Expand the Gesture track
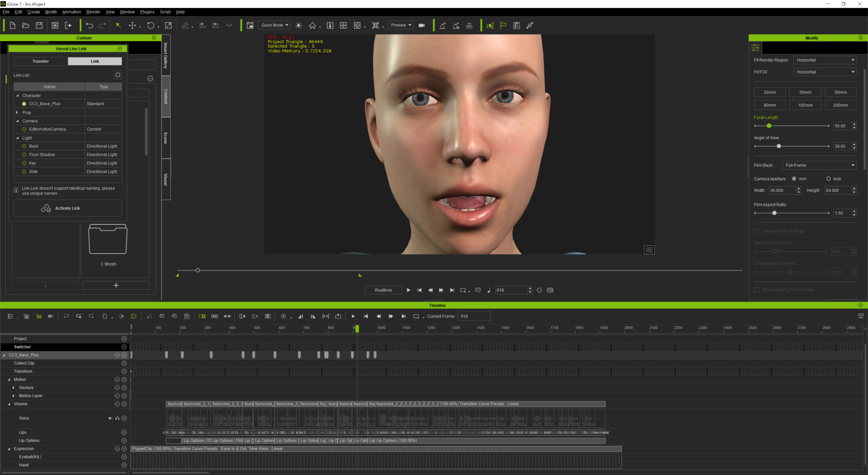Screen dimensions: 868x475 click(x=13, y=388)
